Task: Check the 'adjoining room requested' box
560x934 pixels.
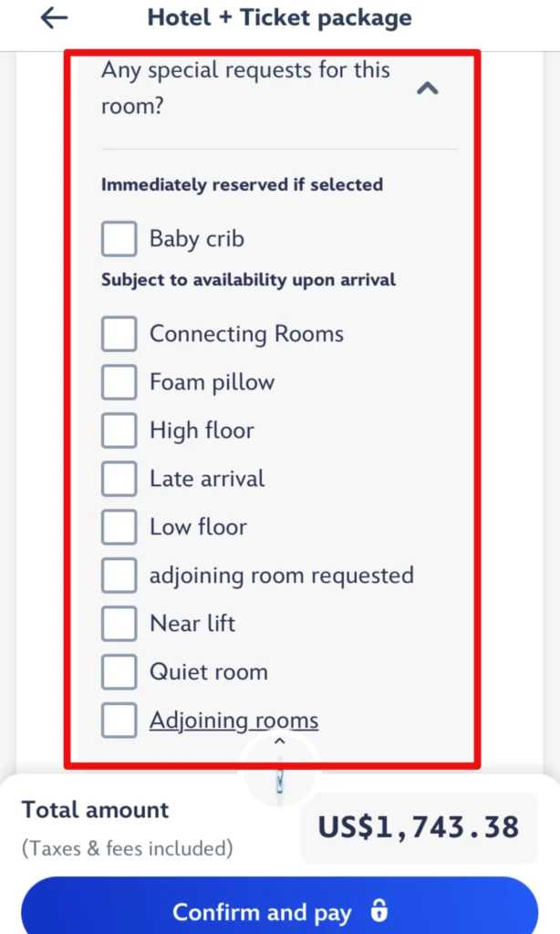Action: pyautogui.click(x=119, y=576)
